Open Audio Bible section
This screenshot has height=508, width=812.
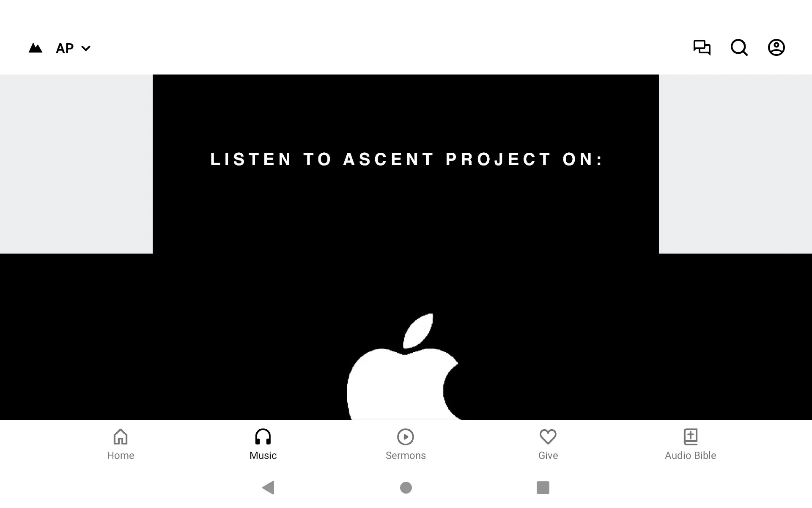[x=690, y=444]
